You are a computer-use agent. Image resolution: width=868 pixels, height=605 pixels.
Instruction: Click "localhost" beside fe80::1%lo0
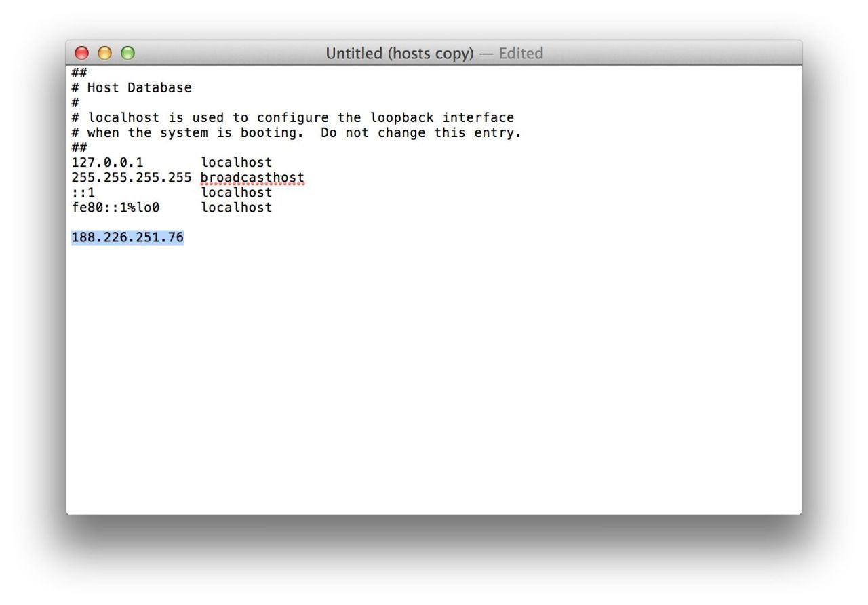tap(236, 208)
